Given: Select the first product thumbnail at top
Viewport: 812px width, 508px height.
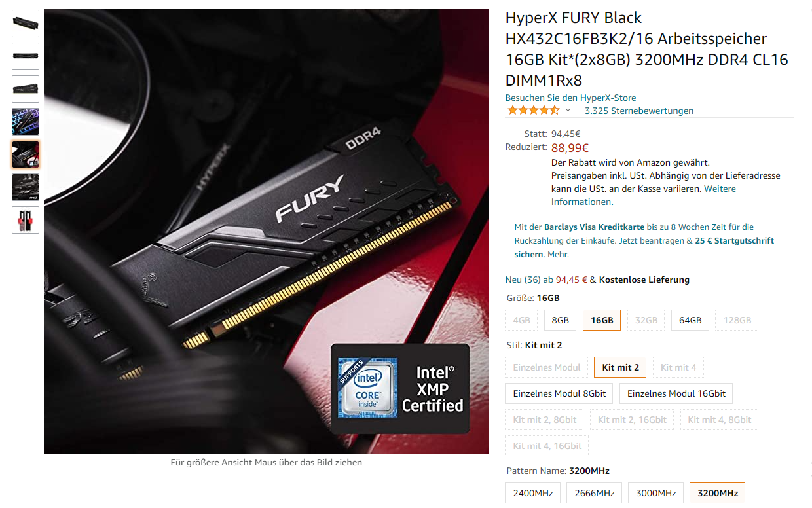Looking at the screenshot, I should (26, 24).
